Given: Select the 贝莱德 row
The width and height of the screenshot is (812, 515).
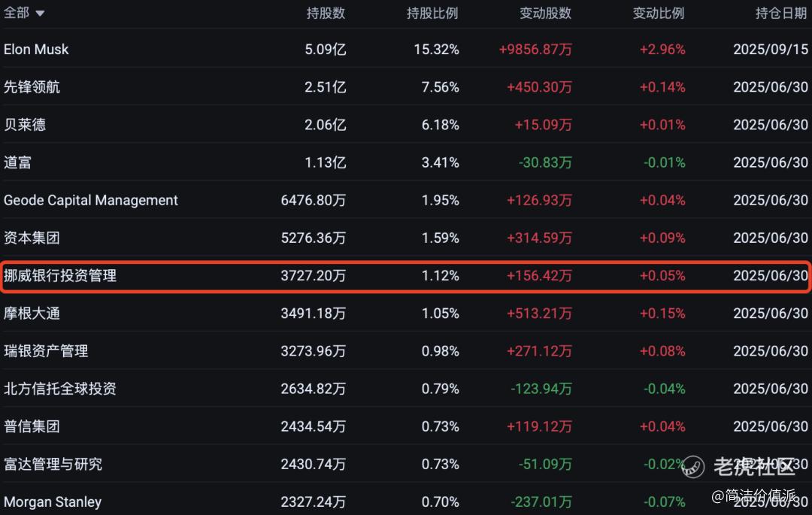Looking at the screenshot, I should 25,125.
